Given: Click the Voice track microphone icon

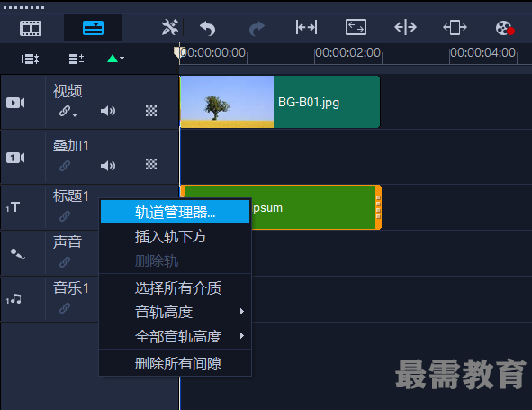Looking at the screenshot, I should pyautogui.click(x=17, y=253).
